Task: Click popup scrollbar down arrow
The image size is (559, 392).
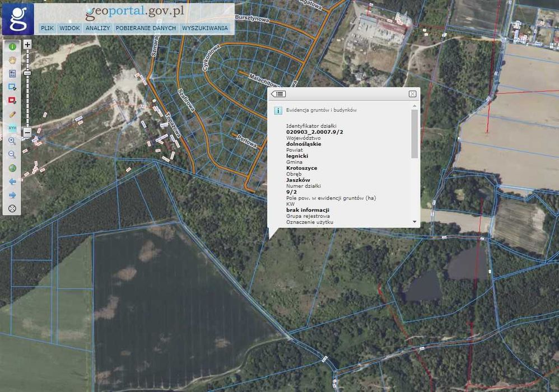Action: (414, 222)
